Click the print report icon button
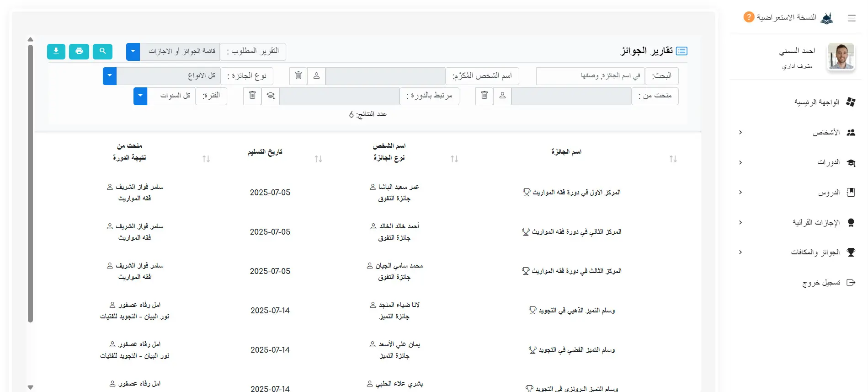868x392 pixels. pos(79,51)
